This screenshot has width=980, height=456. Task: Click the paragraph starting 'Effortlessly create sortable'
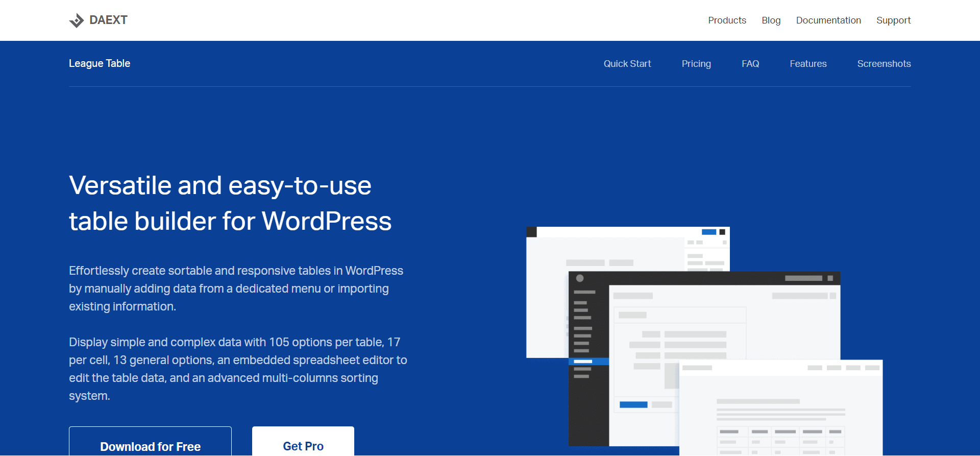click(236, 289)
